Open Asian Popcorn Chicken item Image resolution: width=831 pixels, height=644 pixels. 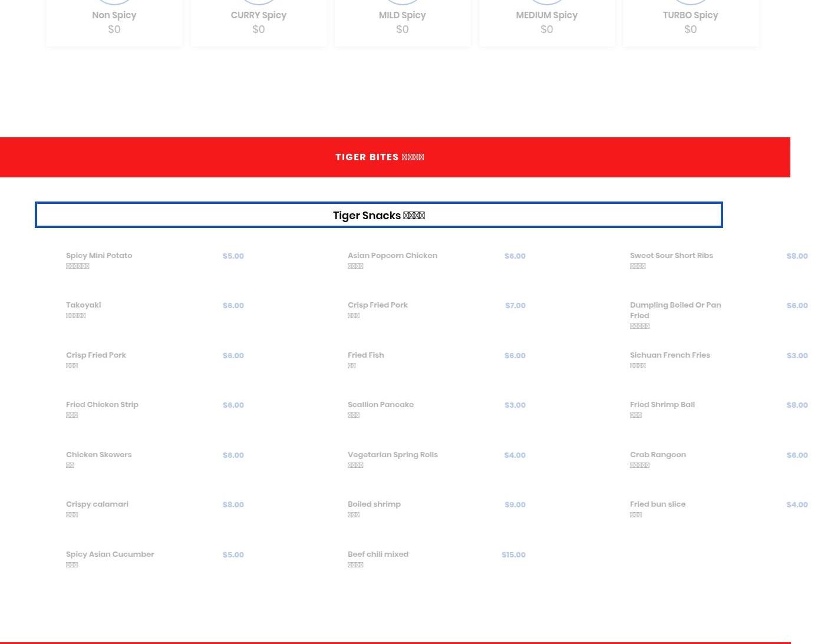click(x=393, y=256)
